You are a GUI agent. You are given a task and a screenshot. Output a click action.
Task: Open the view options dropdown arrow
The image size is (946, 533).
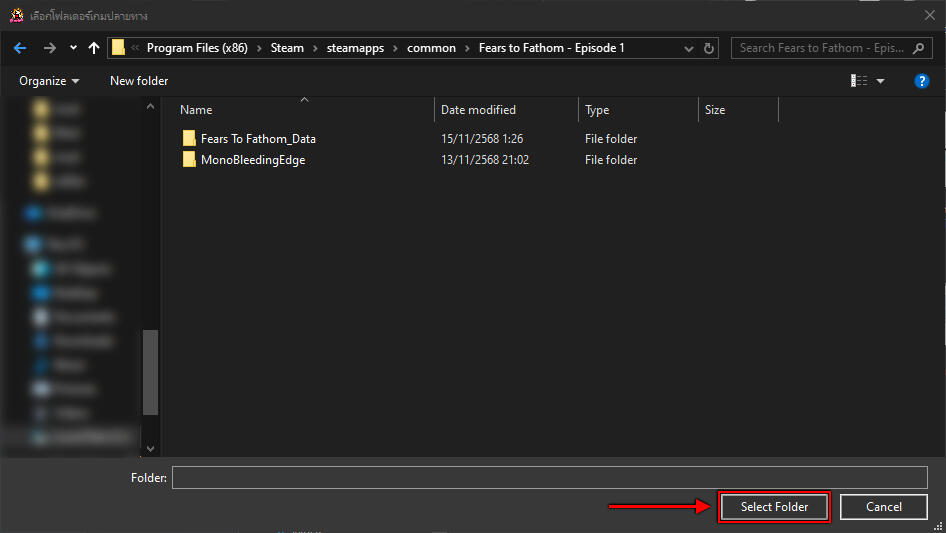tap(880, 81)
